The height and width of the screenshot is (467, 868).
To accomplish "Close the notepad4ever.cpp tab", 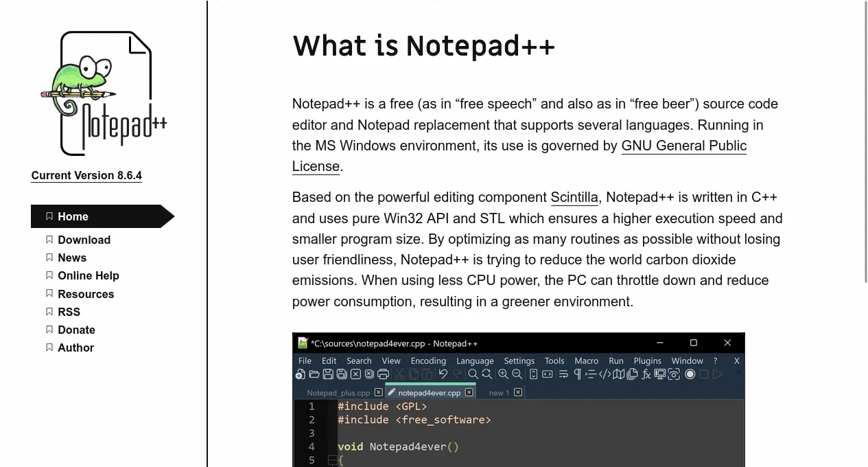I will pyautogui.click(x=469, y=392).
